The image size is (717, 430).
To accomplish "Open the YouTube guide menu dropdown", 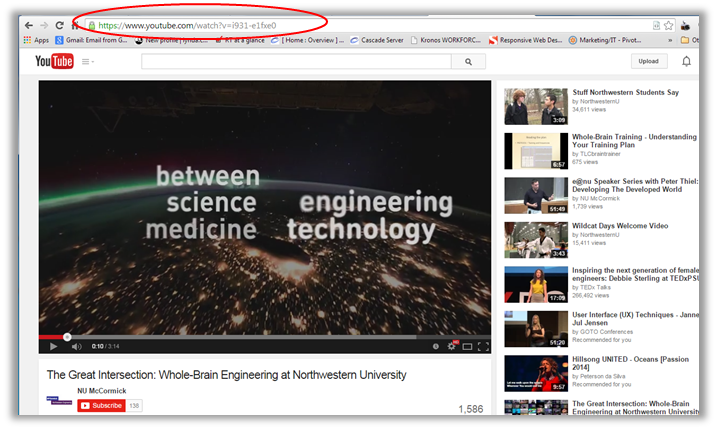I will click(x=87, y=61).
